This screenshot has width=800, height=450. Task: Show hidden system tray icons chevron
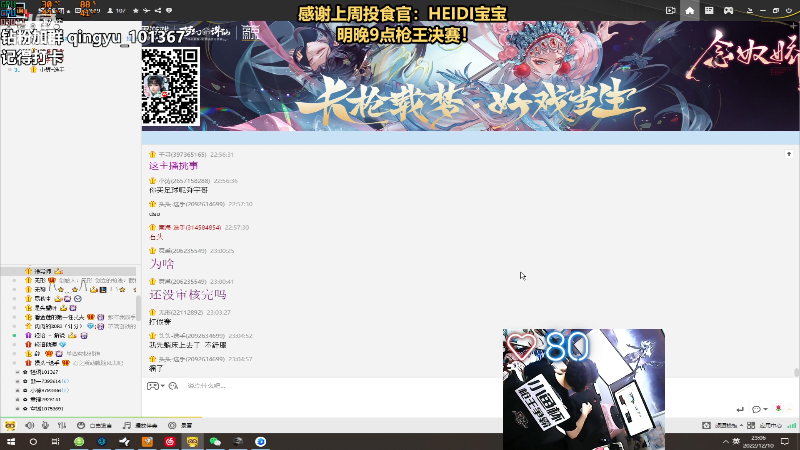point(726,441)
